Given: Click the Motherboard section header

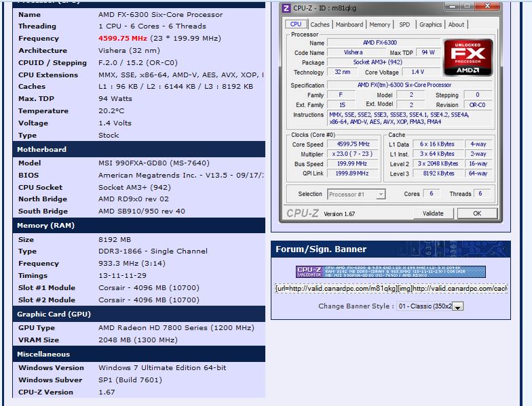Looking at the screenshot, I should pyautogui.click(x=138, y=149).
